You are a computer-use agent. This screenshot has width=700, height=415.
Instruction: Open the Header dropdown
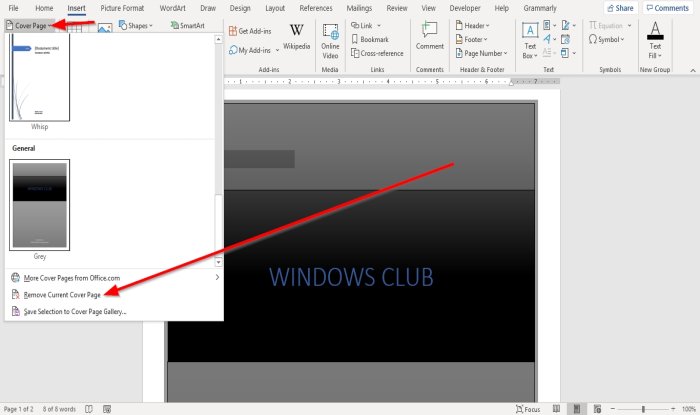tap(472, 25)
